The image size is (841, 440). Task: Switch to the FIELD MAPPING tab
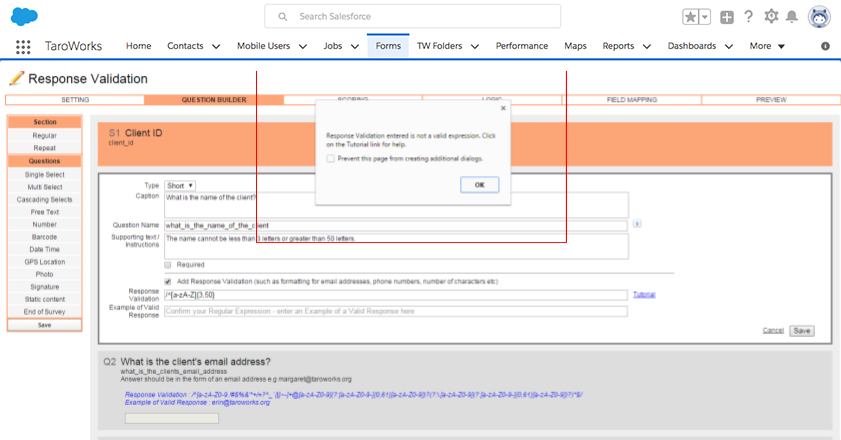[632, 100]
